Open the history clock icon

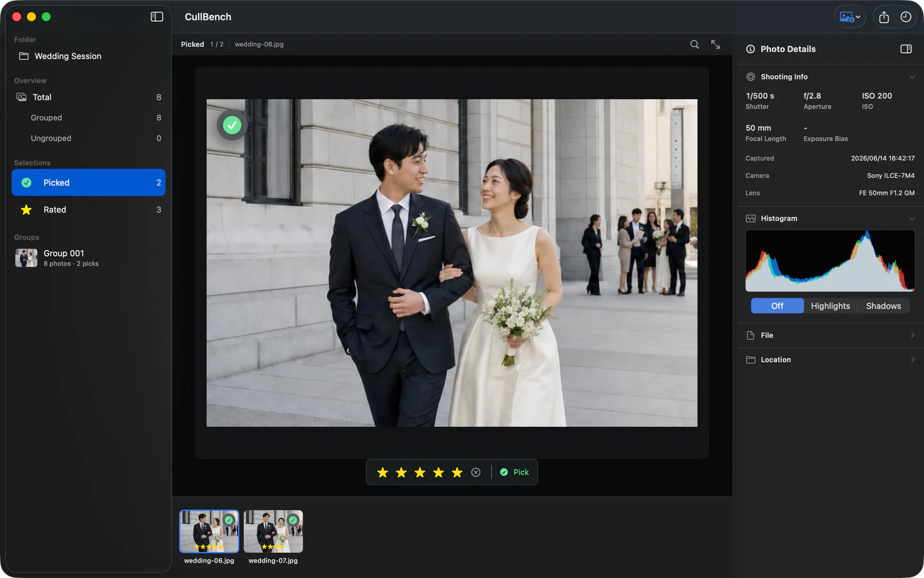tap(906, 17)
